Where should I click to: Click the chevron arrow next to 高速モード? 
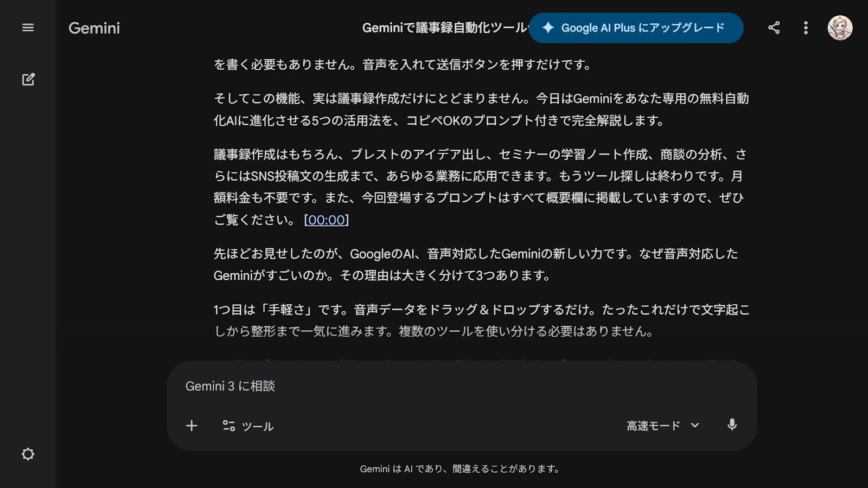click(x=695, y=426)
